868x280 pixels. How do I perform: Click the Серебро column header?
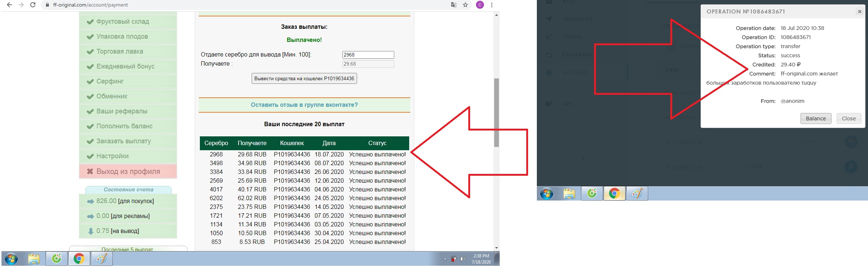coord(216,143)
